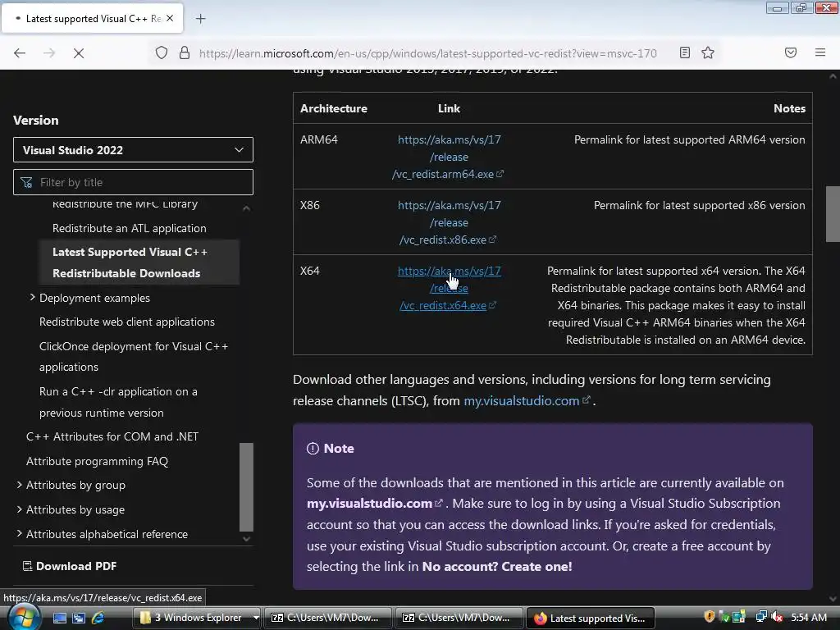Click the Architecture column header
The image size is (840, 630).
tap(334, 108)
